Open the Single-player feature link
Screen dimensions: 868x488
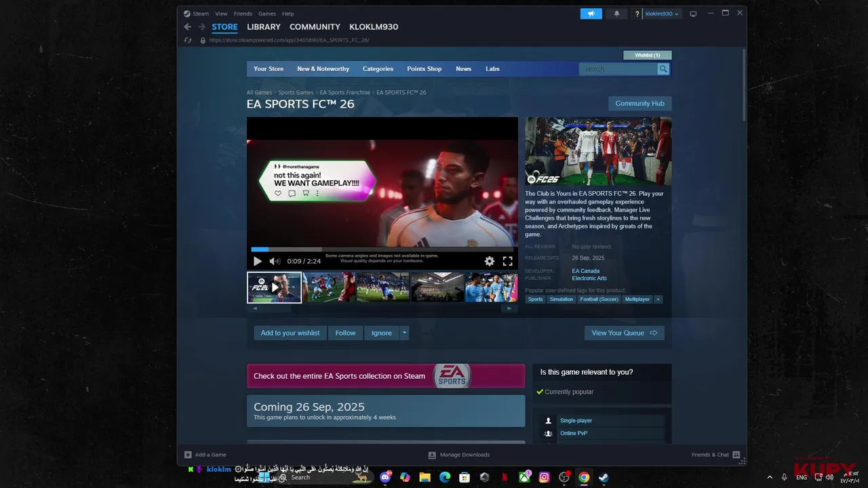coord(576,421)
